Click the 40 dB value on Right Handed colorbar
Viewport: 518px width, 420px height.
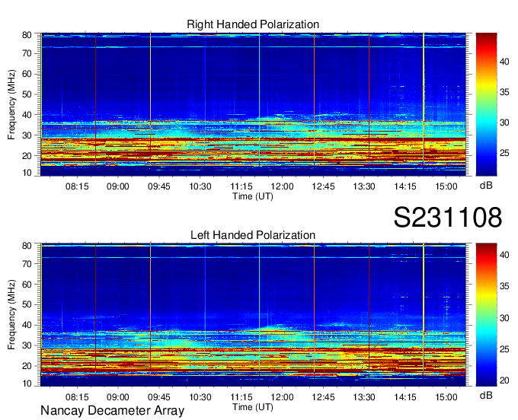pyautogui.click(x=504, y=62)
